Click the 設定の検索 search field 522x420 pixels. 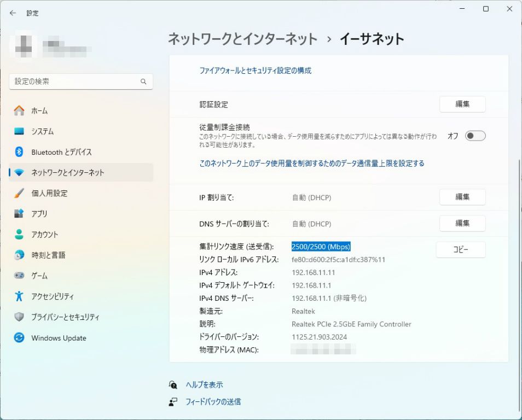(x=77, y=81)
